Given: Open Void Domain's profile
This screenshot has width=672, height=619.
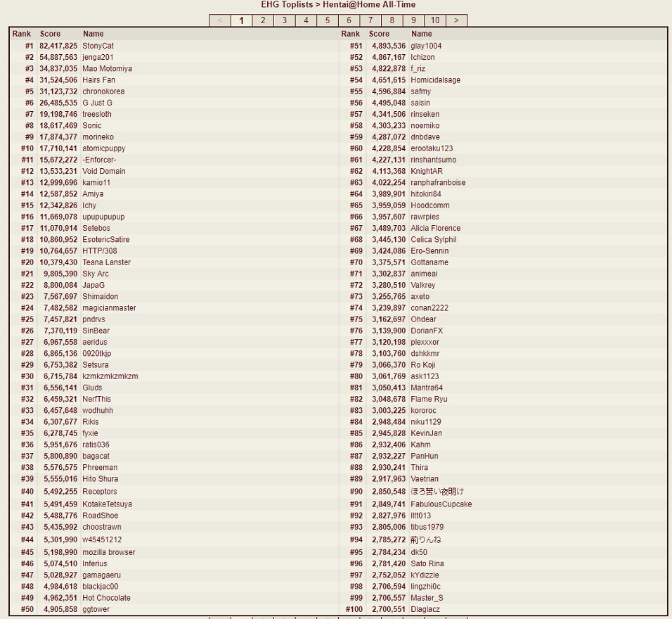Looking at the screenshot, I should 103,171.
